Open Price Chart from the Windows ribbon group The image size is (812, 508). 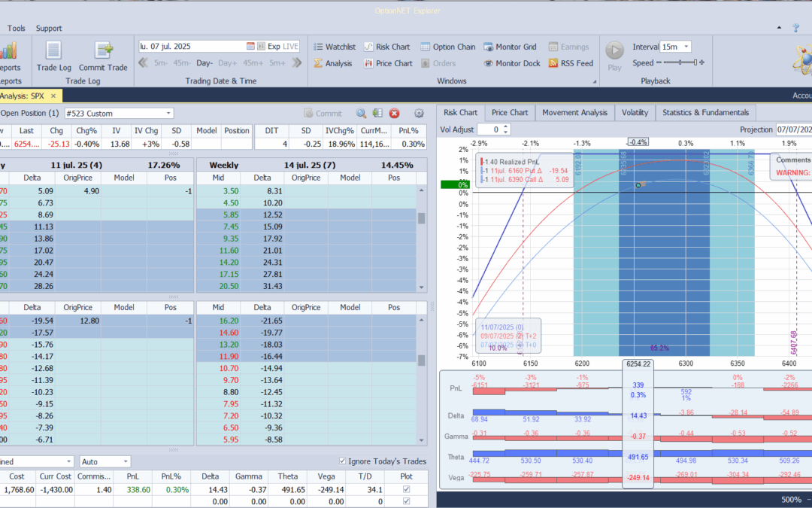tap(389, 63)
